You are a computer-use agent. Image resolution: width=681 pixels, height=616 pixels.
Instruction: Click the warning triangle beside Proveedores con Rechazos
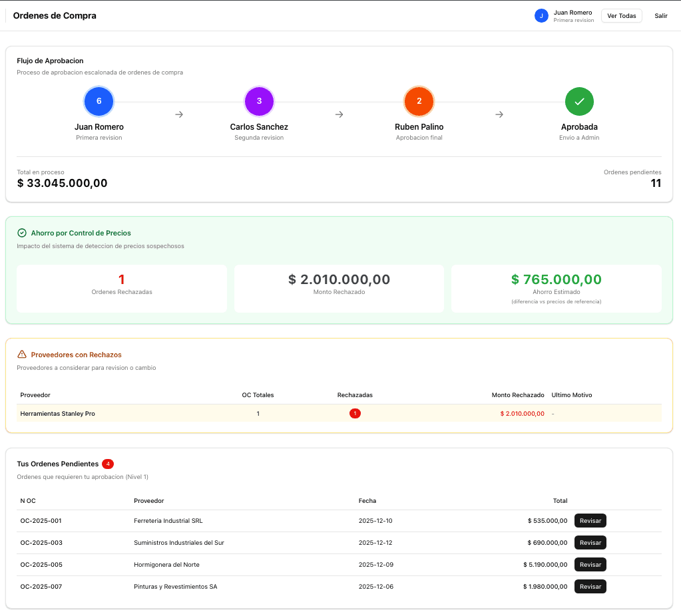22,355
